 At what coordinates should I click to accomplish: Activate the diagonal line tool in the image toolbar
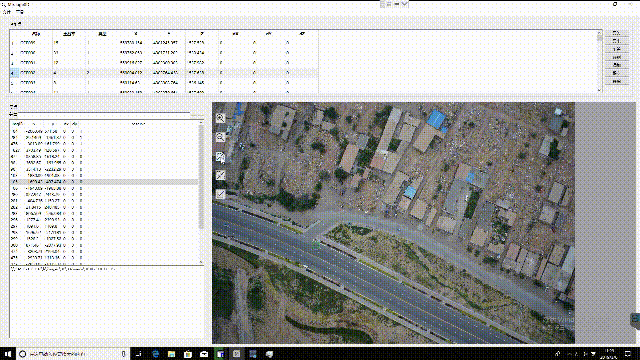pyautogui.click(x=220, y=176)
